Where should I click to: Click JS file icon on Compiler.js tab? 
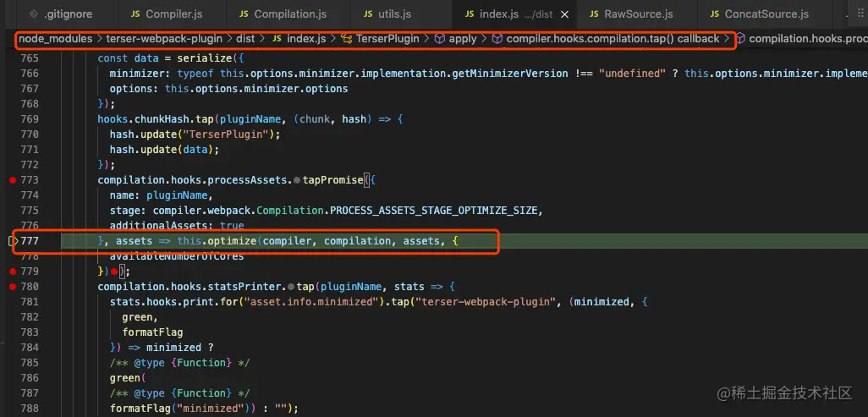(x=135, y=14)
